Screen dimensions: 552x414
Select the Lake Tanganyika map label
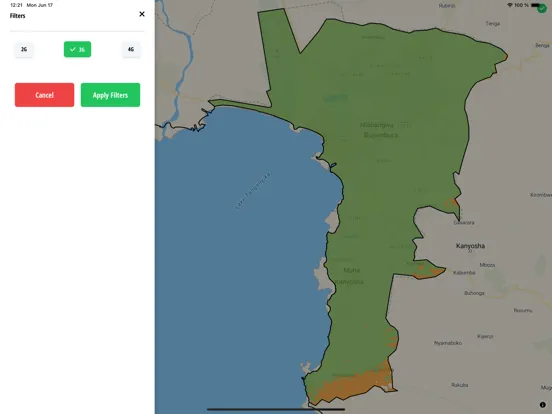click(x=252, y=192)
